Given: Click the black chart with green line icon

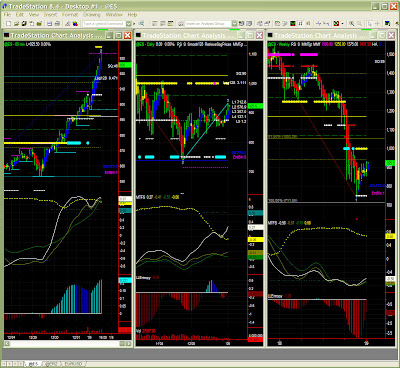Looking at the screenshot, I should tap(292, 24).
